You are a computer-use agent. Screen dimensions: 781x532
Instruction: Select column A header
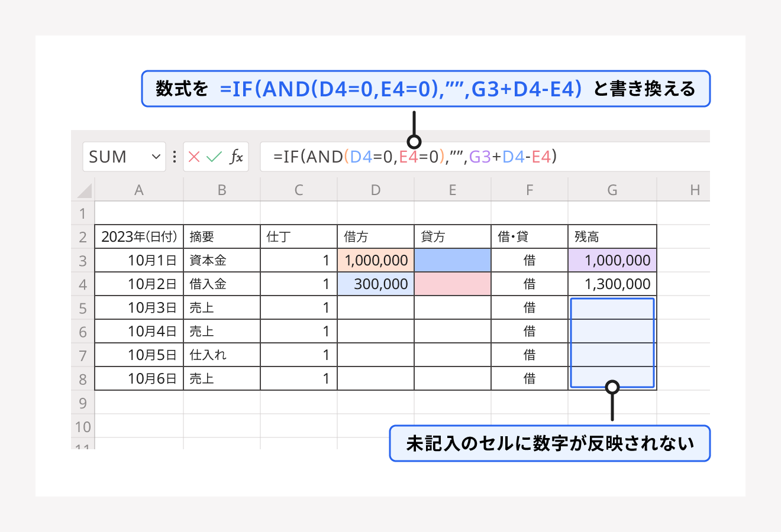139,190
